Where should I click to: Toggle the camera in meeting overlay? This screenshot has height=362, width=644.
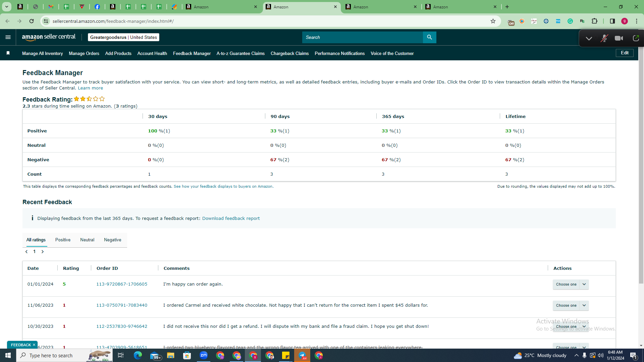619,38
